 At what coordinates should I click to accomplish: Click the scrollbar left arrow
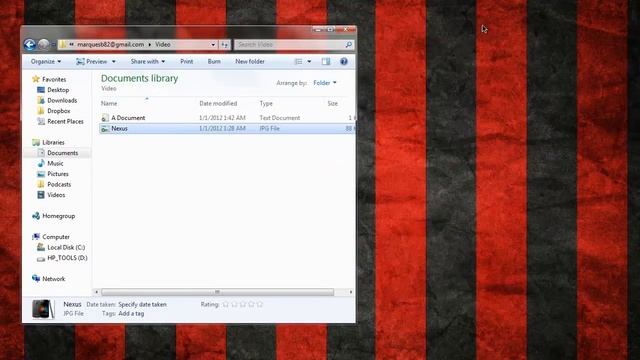[96, 292]
